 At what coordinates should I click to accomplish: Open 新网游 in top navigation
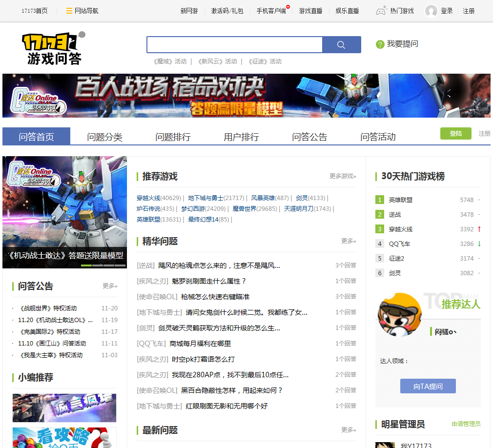coord(189,11)
